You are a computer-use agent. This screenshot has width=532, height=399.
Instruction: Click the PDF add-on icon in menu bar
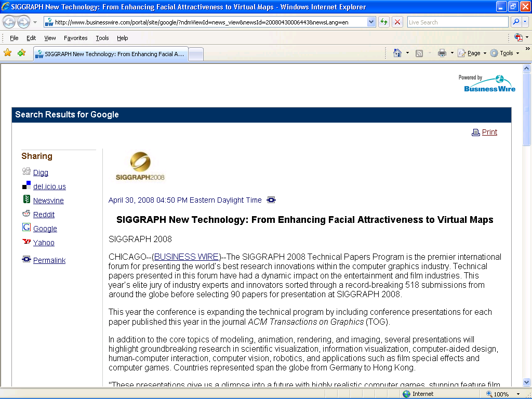pyautogui.click(x=518, y=37)
